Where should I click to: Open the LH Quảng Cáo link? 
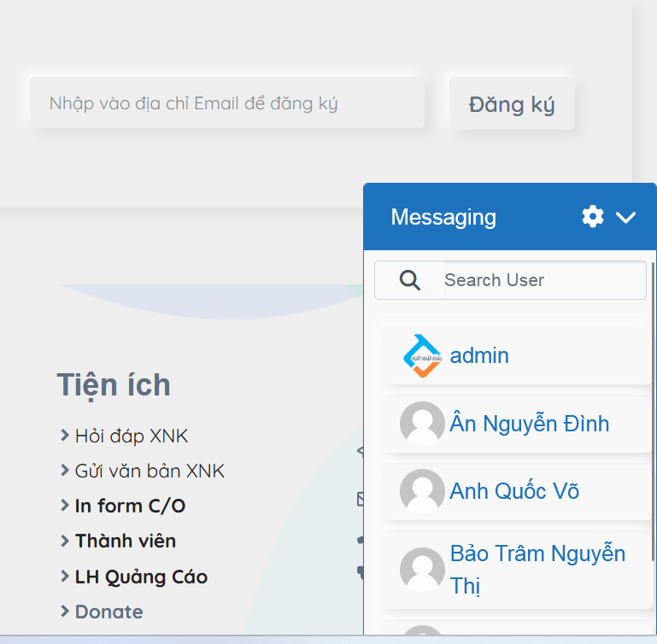(141, 577)
